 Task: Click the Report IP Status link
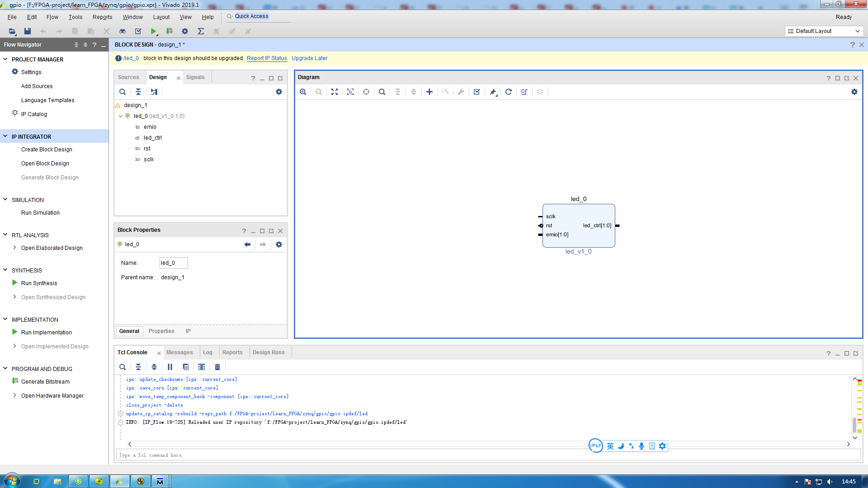[x=267, y=58]
